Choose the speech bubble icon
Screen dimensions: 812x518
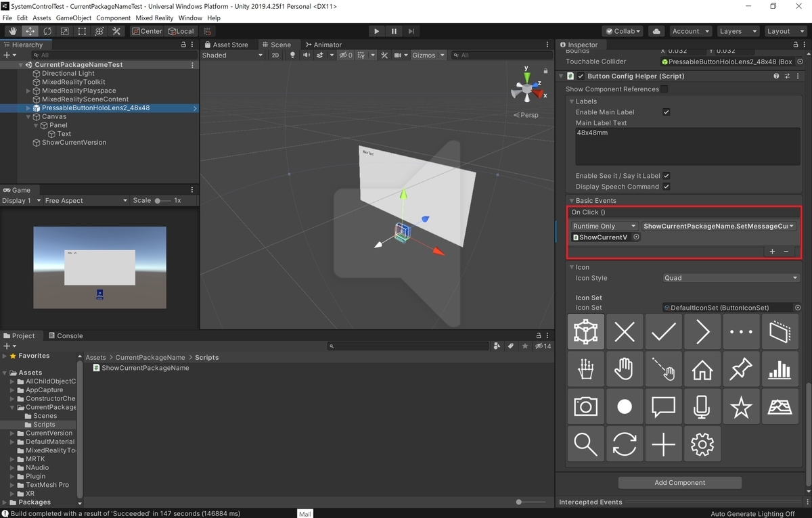click(x=663, y=406)
